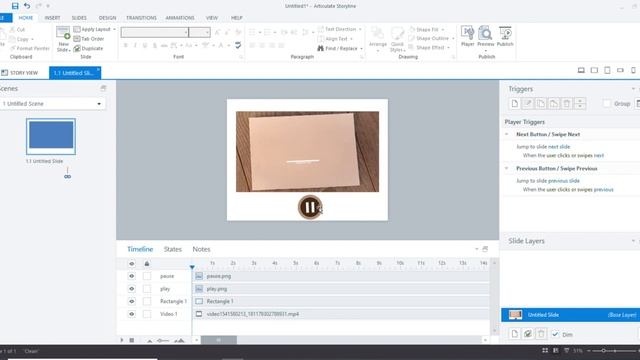Open Find / Replace
The width and height of the screenshot is (640, 360).
340,48
